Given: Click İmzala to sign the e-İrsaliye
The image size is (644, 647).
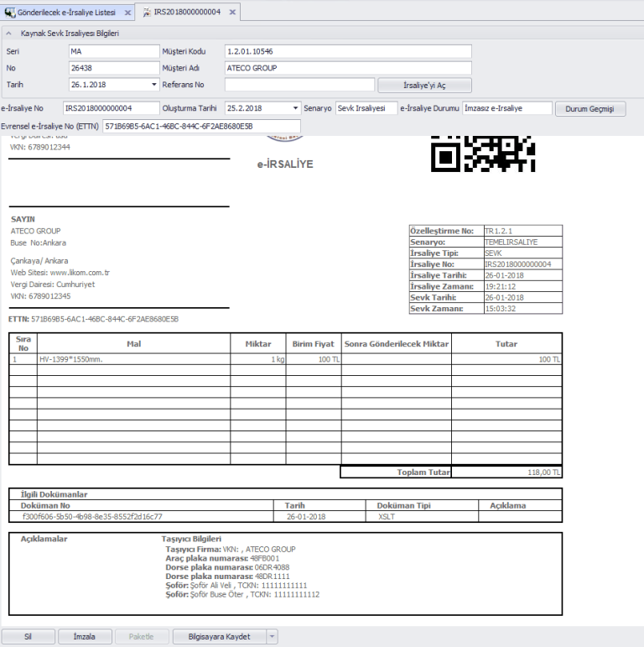Looking at the screenshot, I should tap(84, 637).
